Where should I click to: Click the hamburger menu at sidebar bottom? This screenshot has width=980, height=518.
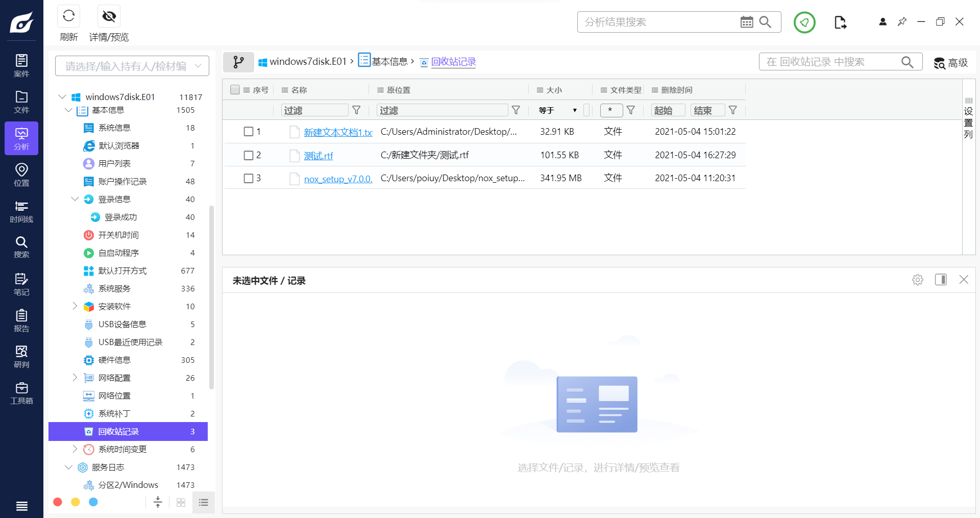[x=21, y=506]
